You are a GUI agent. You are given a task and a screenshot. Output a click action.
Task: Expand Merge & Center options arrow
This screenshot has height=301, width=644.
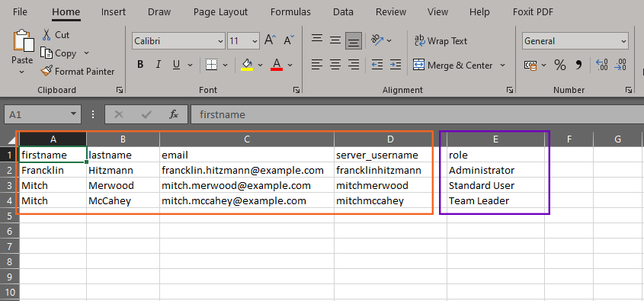[x=502, y=66]
